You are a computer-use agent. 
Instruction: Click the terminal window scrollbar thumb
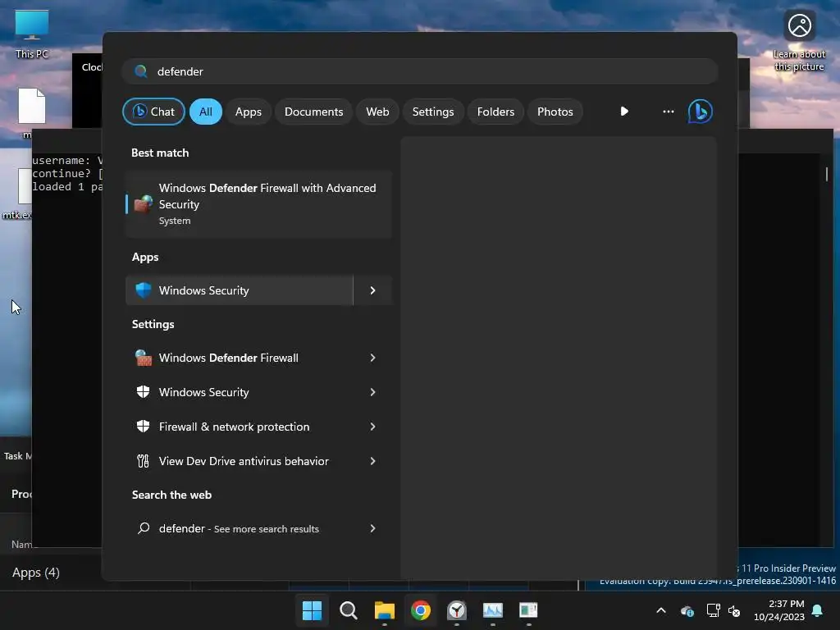(826, 174)
